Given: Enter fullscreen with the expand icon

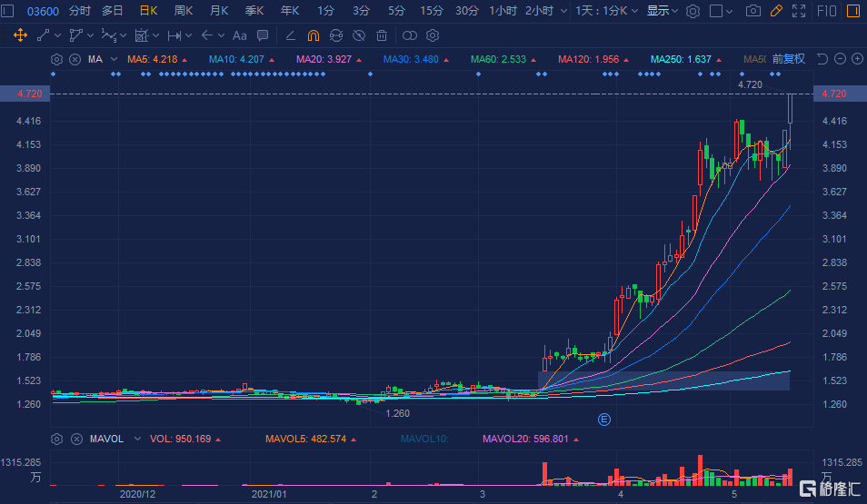Looking at the screenshot, I should (x=798, y=11).
